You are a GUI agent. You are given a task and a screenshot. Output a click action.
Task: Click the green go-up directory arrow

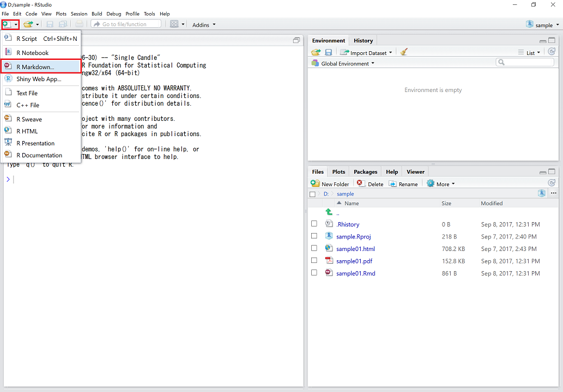[329, 212]
